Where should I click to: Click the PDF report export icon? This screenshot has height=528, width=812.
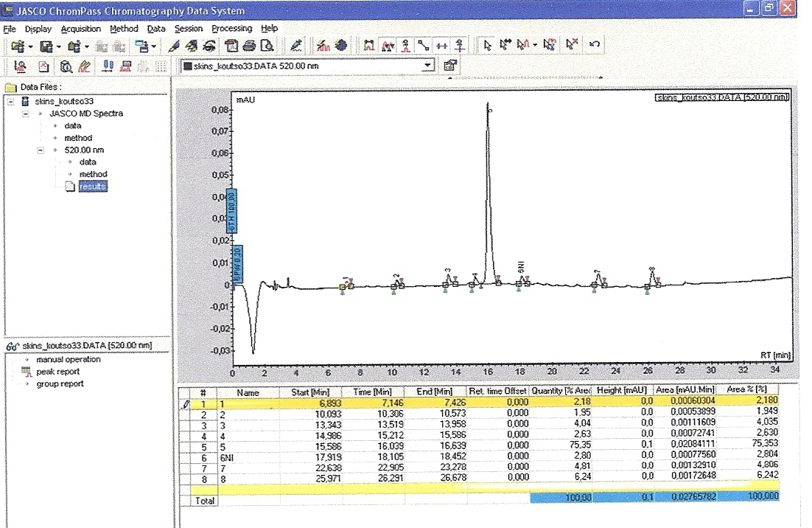tap(231, 46)
